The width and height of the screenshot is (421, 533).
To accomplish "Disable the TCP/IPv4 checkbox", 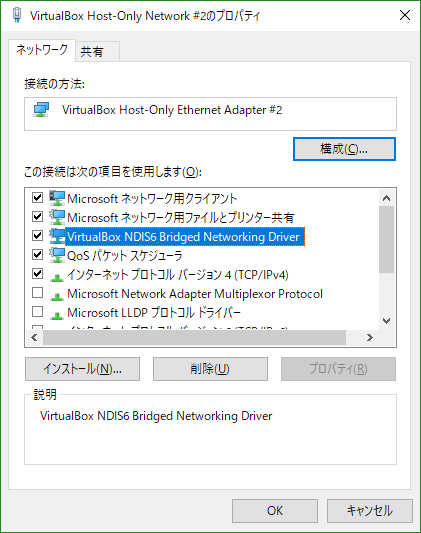I will tap(37, 273).
